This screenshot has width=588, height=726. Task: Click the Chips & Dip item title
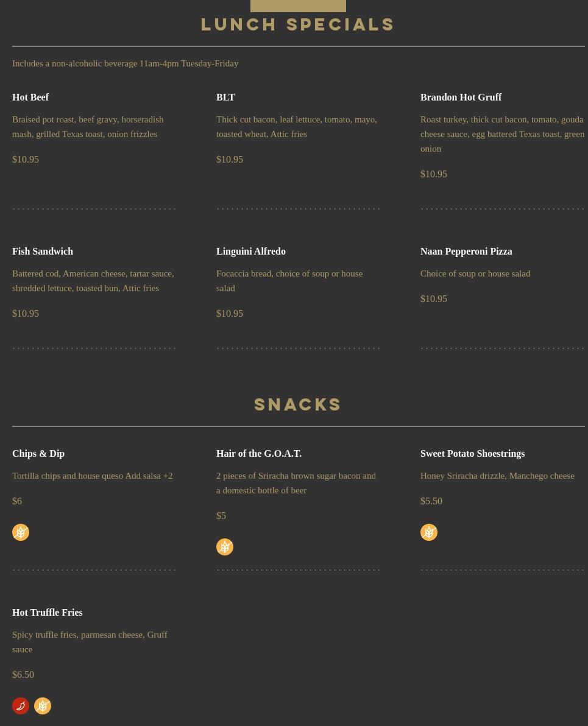38,454
